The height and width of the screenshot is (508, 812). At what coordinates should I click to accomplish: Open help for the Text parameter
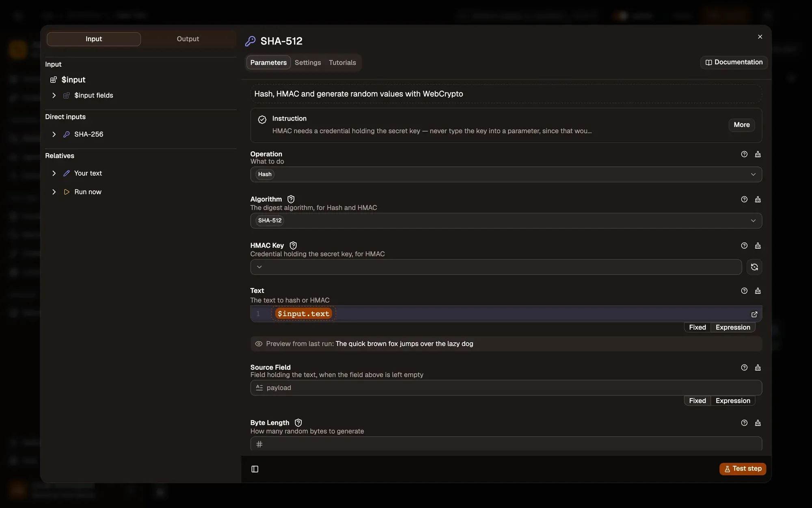pyautogui.click(x=744, y=291)
